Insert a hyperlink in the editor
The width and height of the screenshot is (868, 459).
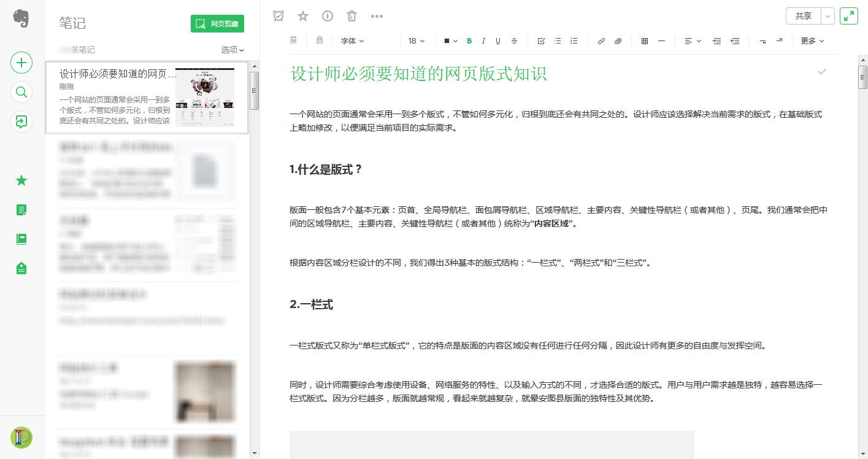[601, 41]
